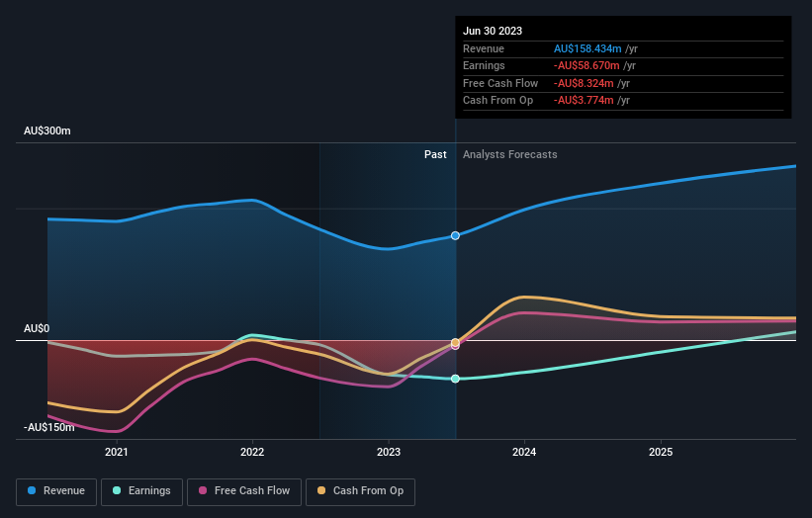This screenshot has width=812, height=518.
Task: Click the -AU$8.324m free cash flow value
Action: pos(584,83)
